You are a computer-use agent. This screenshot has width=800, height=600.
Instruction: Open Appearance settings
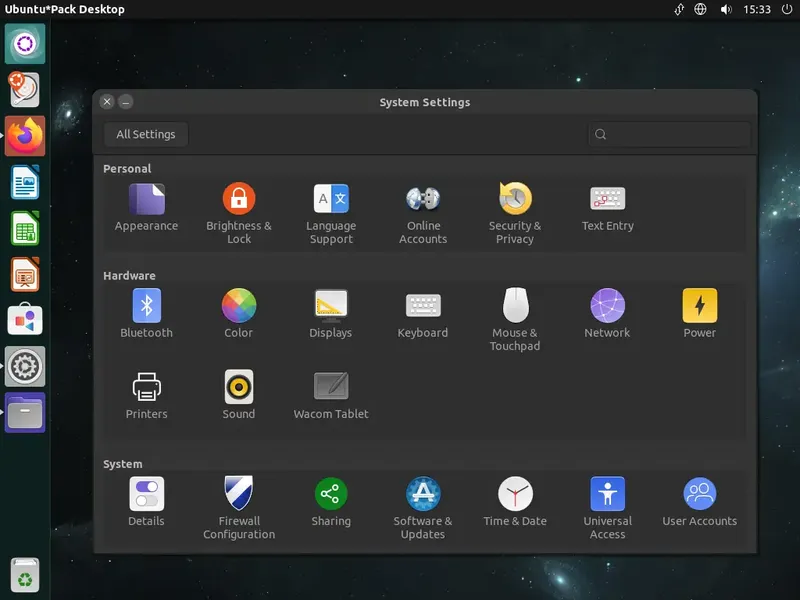(x=146, y=208)
